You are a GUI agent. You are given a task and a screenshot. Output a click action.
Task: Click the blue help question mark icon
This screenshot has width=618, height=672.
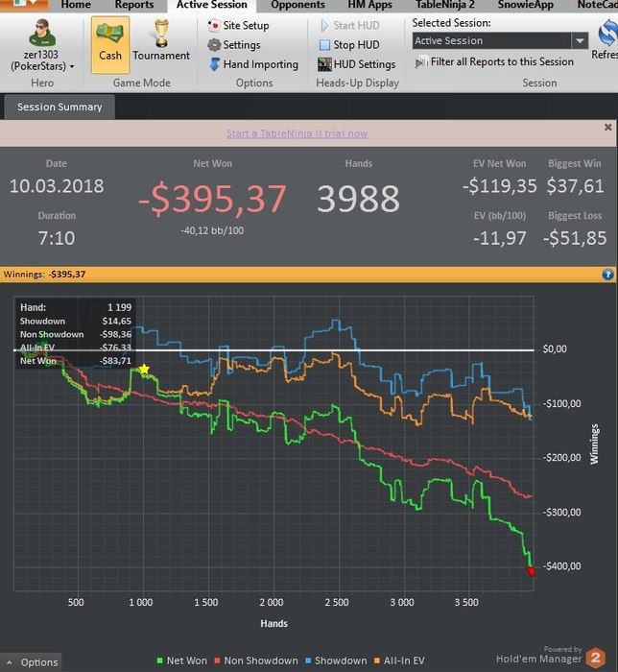point(607,275)
